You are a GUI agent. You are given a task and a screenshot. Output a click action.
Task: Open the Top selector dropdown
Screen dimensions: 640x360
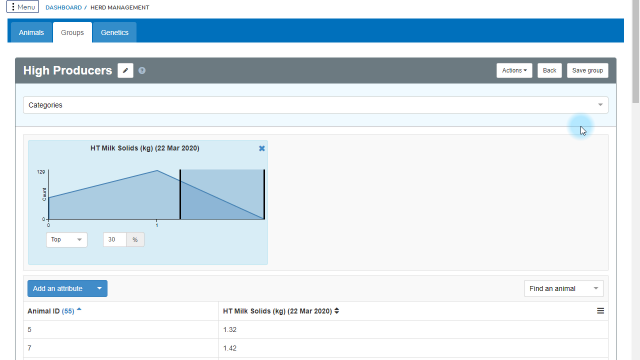pyautogui.click(x=67, y=240)
